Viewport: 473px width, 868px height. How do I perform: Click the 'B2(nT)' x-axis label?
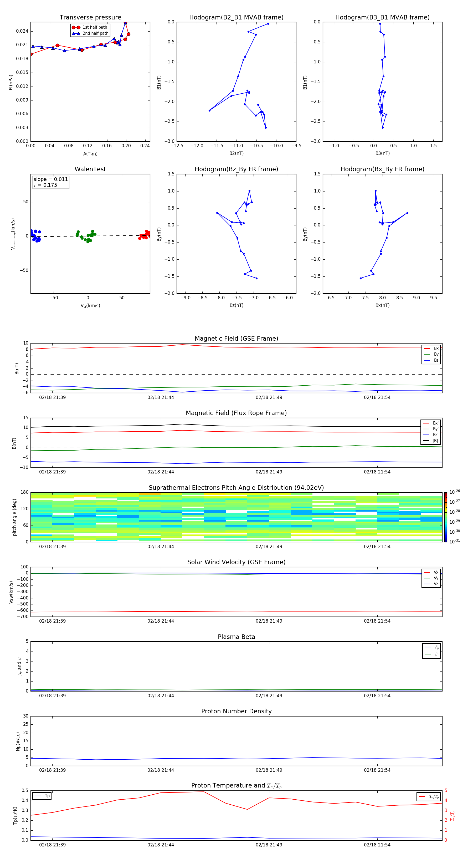point(236,153)
